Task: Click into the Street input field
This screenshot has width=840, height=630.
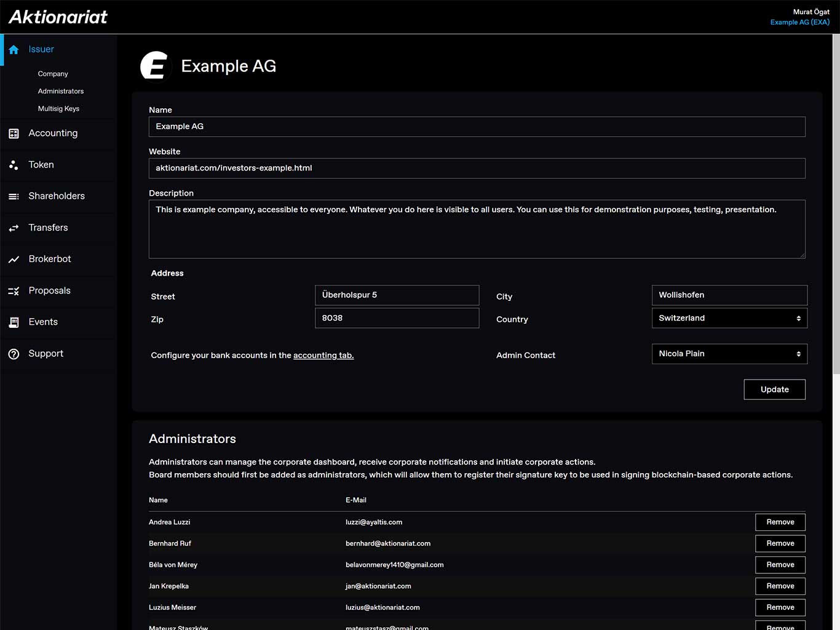Action: pos(397,295)
